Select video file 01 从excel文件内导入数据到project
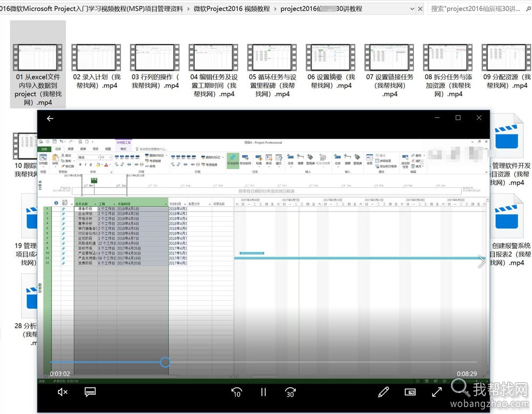Viewport: 532px width, 414px height. coord(38,64)
